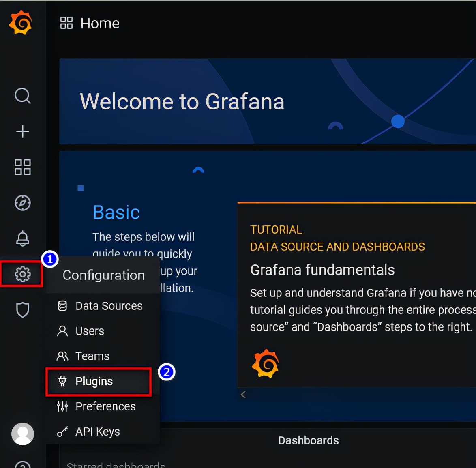Screen dimensions: 476x468
Task: Click the Plugins plug icon
Action: point(62,381)
